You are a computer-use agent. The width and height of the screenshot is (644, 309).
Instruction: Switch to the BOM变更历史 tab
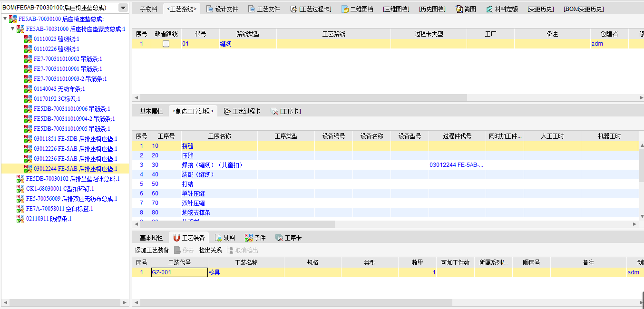[x=584, y=9]
